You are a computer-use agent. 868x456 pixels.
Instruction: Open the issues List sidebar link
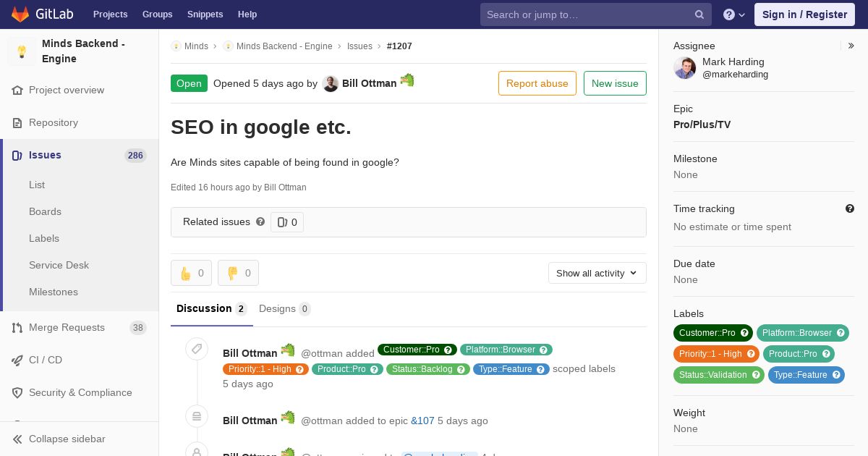click(37, 185)
